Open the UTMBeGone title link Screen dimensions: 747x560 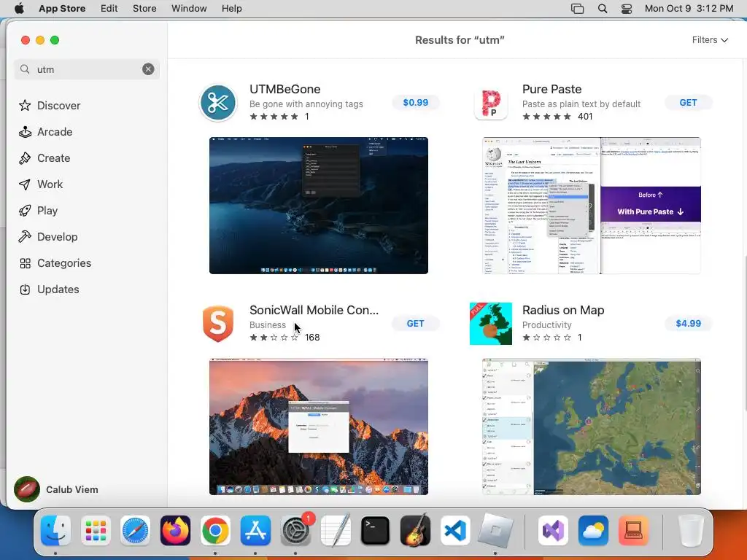pos(285,89)
